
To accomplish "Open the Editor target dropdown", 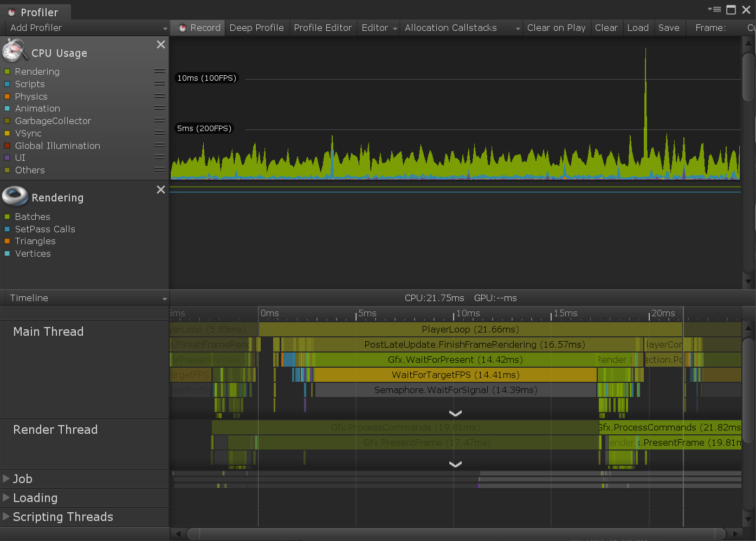I will tap(379, 28).
